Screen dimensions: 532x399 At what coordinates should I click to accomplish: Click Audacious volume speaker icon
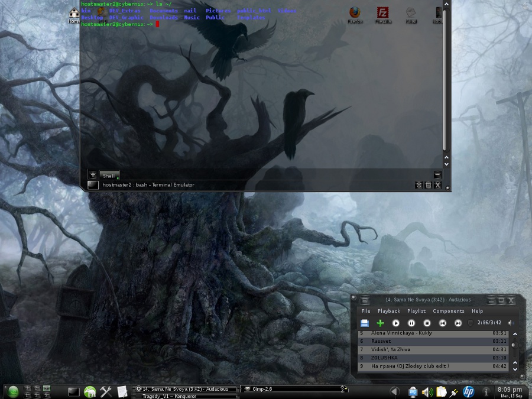(x=511, y=323)
